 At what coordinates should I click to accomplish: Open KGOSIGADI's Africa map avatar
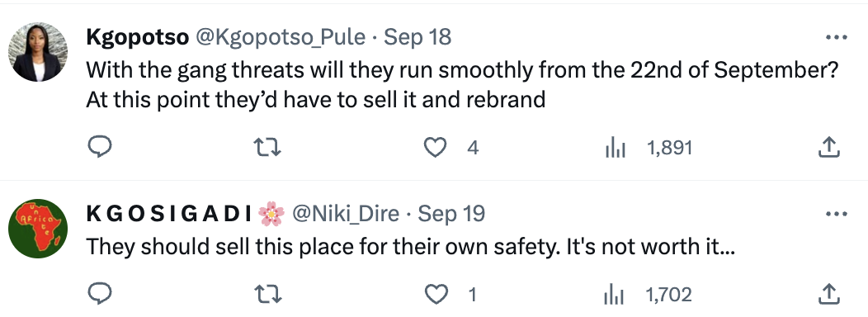point(38,229)
